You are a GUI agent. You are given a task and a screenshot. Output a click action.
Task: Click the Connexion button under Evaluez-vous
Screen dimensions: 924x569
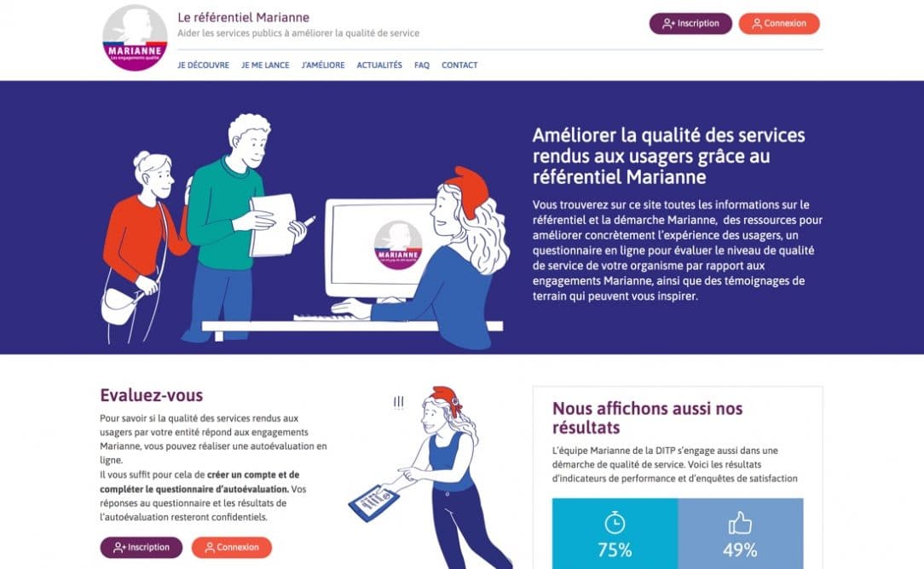tap(232, 547)
